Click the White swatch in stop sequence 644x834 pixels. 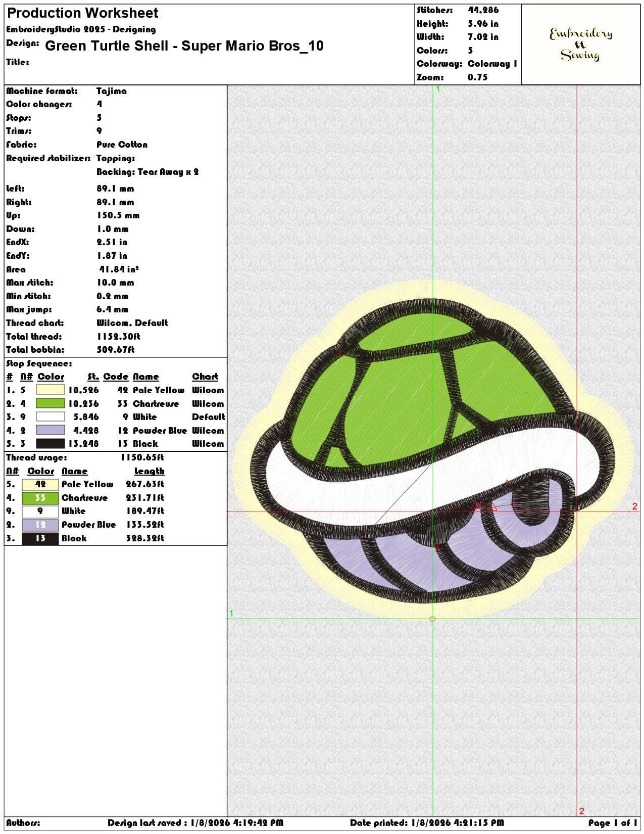click(50, 416)
